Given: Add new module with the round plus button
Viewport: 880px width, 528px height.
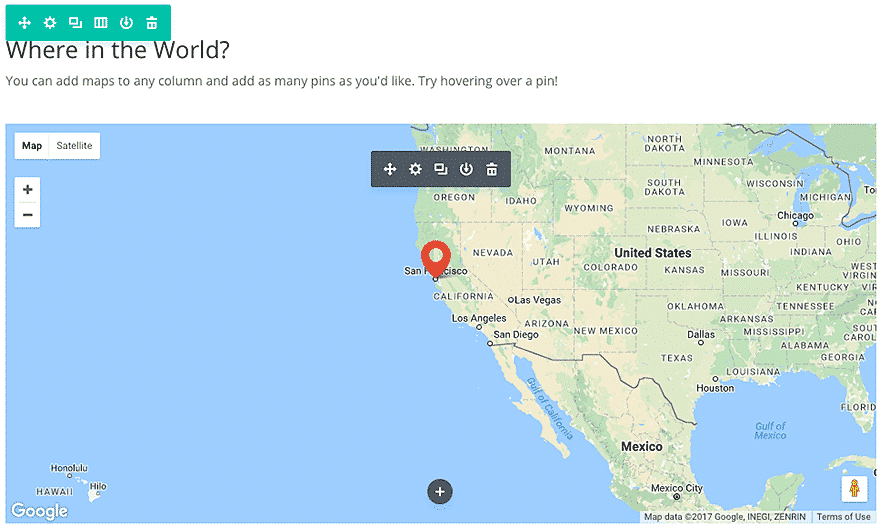Looking at the screenshot, I should tap(440, 491).
